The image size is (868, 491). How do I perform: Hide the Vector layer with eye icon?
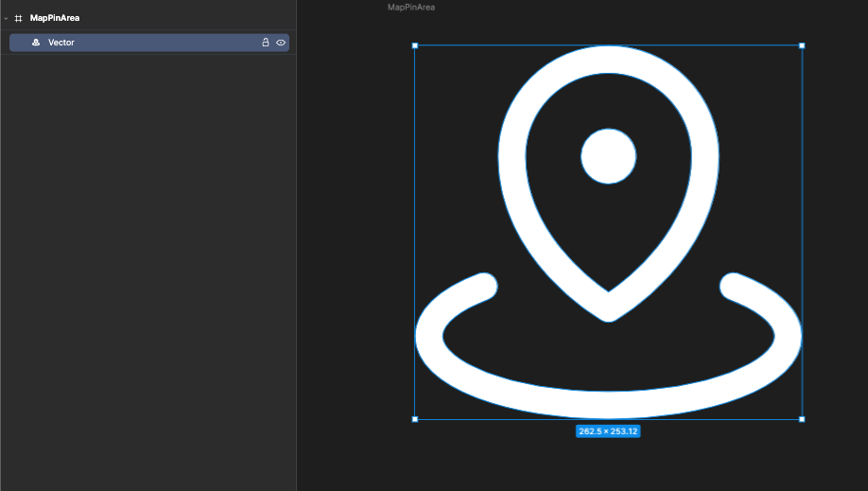pos(281,43)
